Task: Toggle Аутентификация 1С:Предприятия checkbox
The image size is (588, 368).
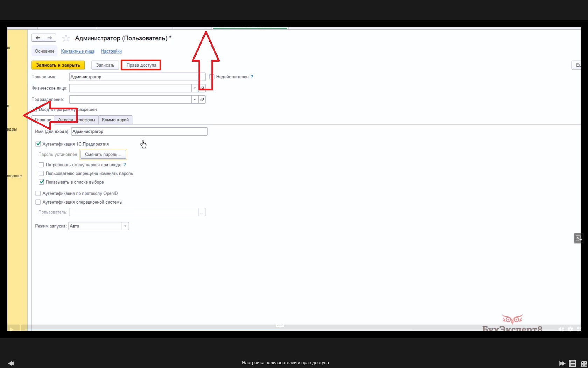Action: [38, 144]
